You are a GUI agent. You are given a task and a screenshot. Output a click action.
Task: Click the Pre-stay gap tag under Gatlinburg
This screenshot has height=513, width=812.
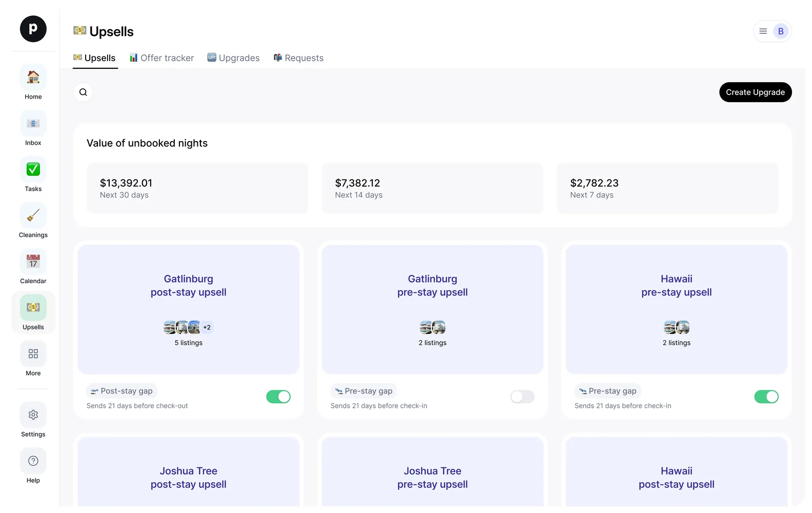[x=364, y=391]
